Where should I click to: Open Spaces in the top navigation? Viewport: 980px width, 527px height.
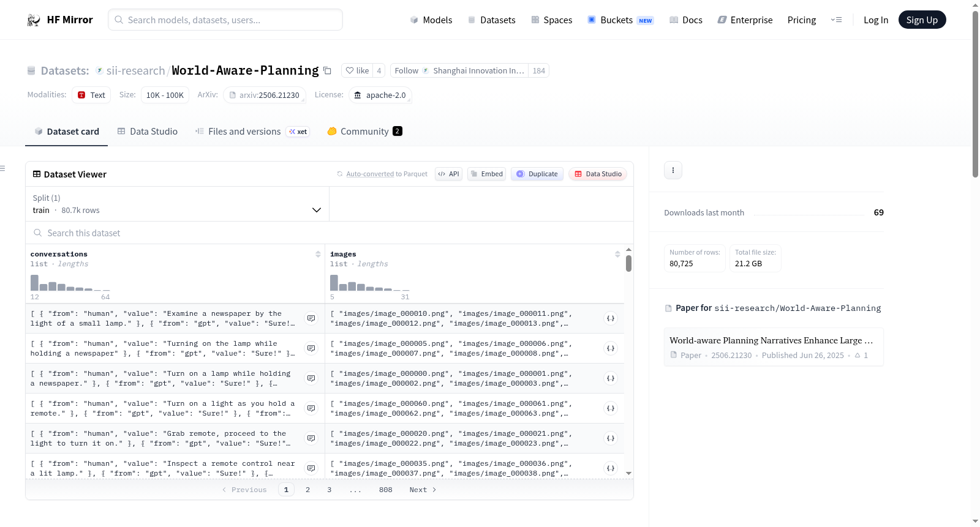click(551, 20)
